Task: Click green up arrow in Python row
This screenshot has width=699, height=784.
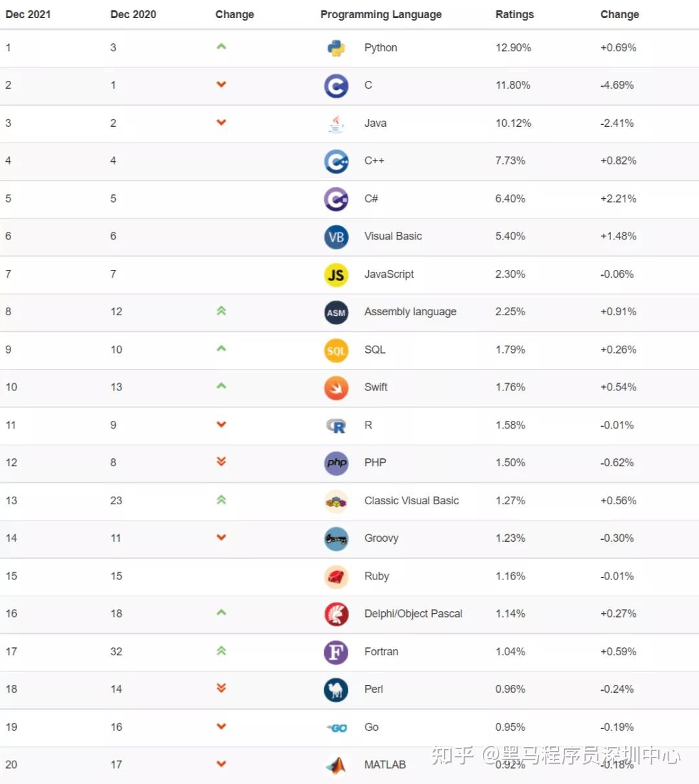Action: tap(221, 47)
